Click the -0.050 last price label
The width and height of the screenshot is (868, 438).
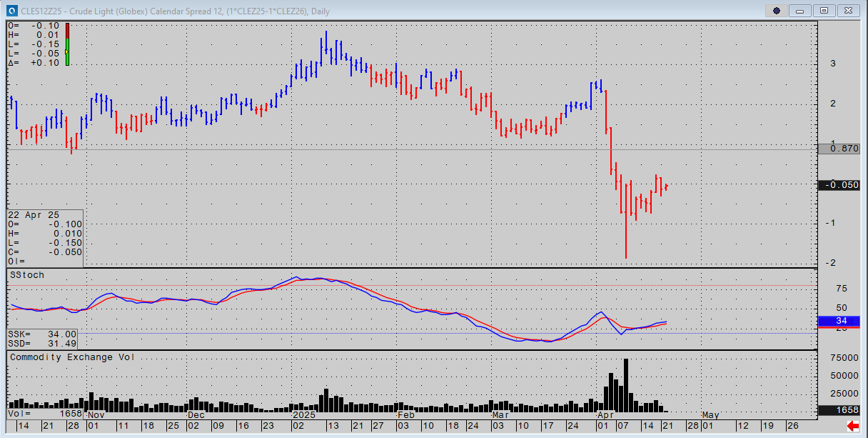coord(841,185)
